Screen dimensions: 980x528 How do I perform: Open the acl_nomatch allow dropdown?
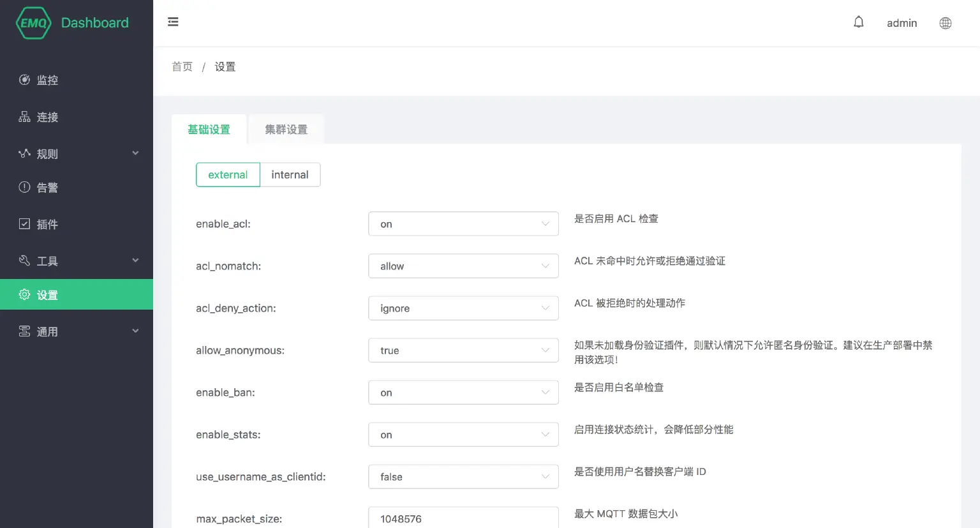[463, 266]
